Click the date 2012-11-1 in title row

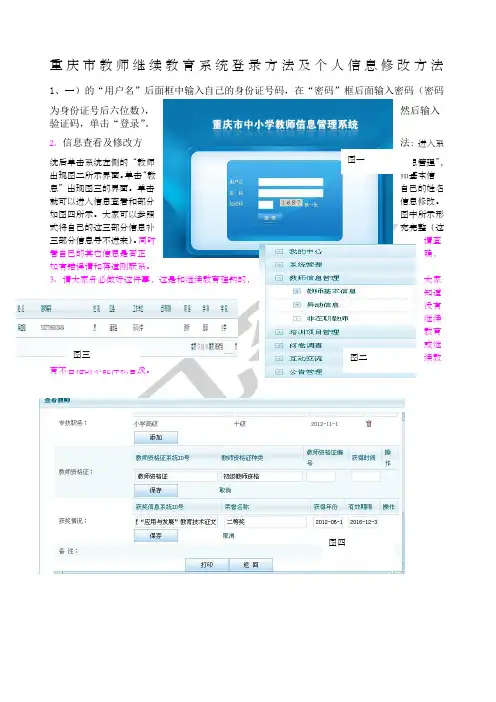tap(324, 424)
